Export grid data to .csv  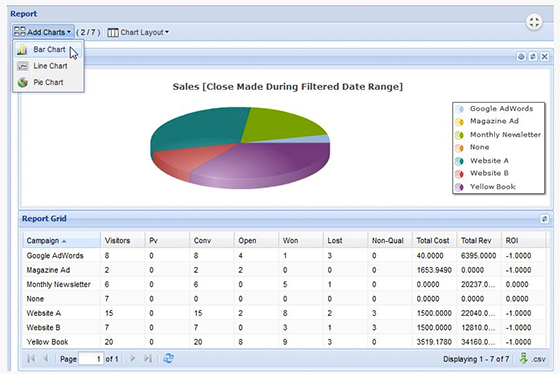click(532, 359)
